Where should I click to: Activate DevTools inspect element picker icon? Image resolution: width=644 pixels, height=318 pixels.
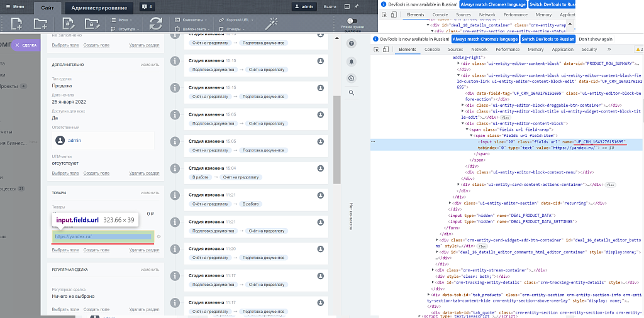tap(376, 49)
